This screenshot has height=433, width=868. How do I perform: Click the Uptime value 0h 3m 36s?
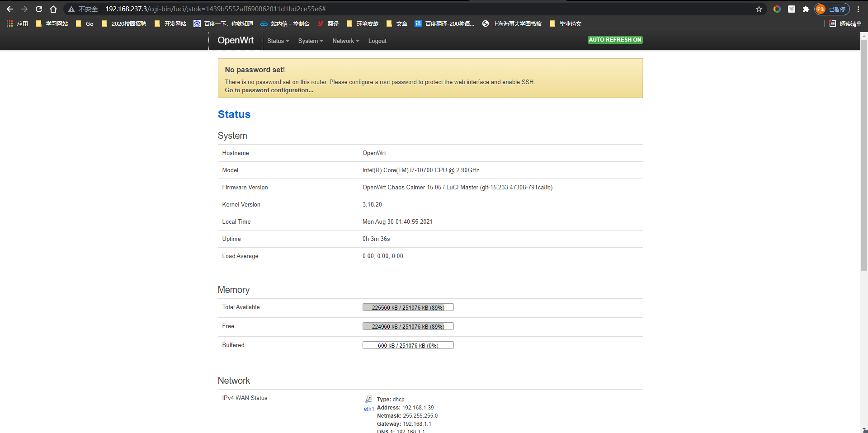tap(376, 239)
